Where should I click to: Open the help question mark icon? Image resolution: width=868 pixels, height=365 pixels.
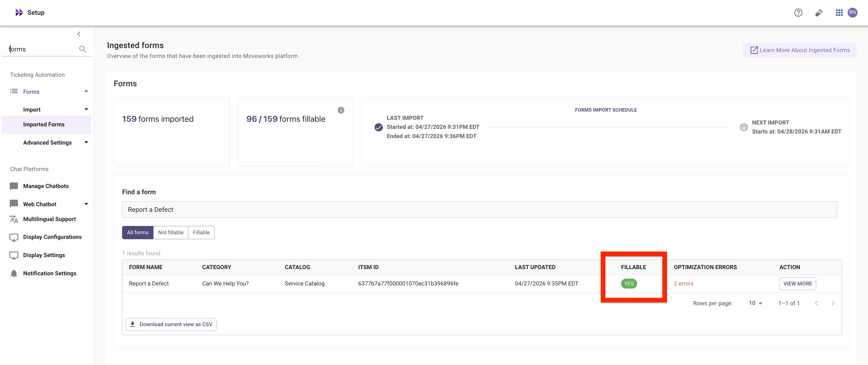click(x=798, y=12)
